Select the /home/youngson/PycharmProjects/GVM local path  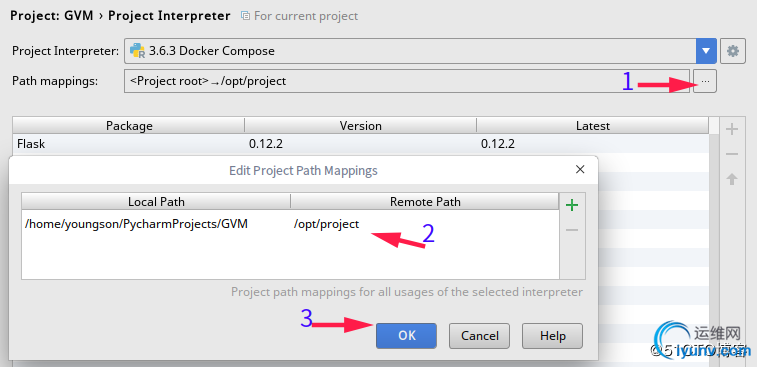tap(136, 224)
